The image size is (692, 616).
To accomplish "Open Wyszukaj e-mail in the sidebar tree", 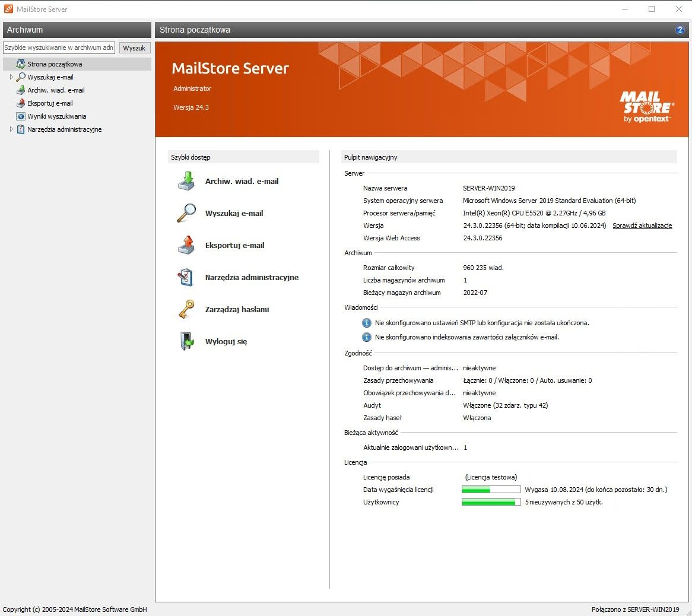I will [x=50, y=77].
